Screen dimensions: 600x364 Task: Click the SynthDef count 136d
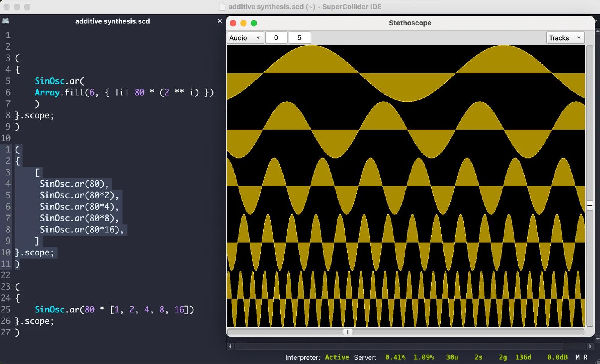point(523,357)
